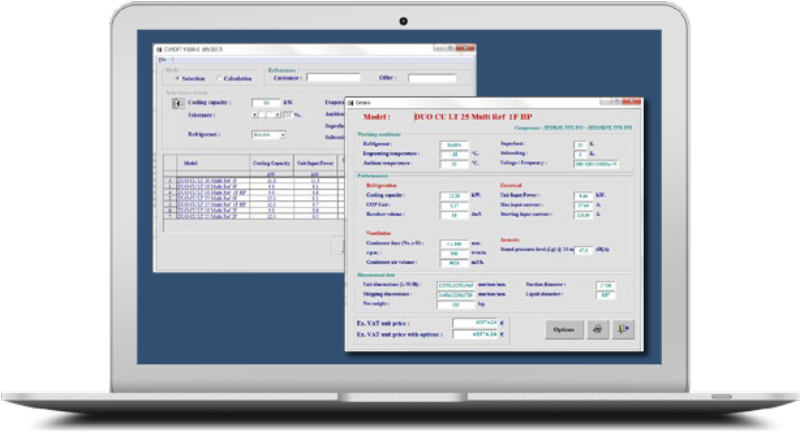
Task: Click the Evaporating temperature field in Details
Action: coord(455,154)
